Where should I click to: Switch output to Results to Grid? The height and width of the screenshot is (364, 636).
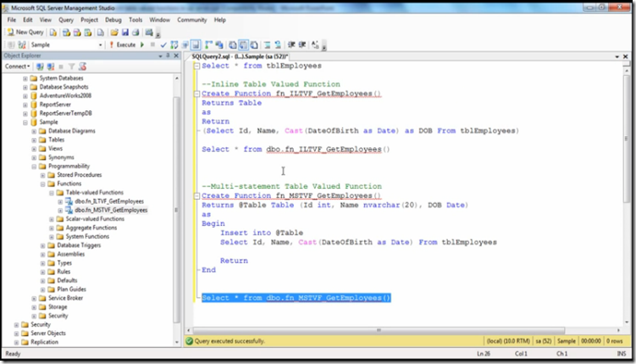point(243,45)
